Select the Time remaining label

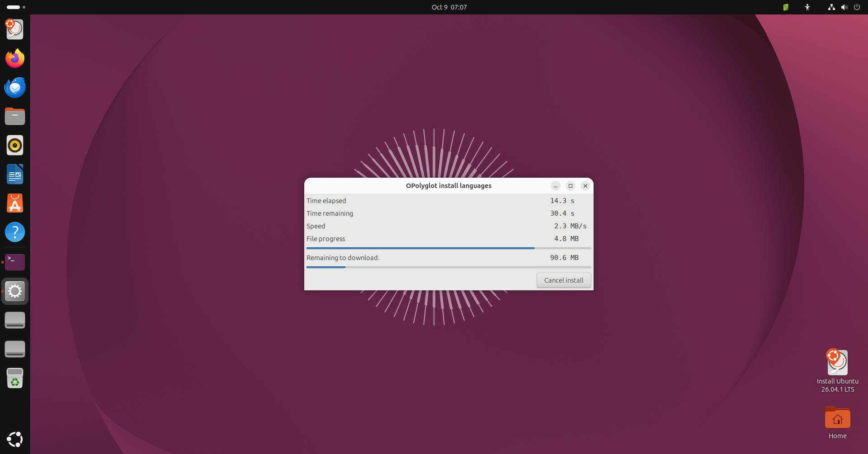(330, 213)
